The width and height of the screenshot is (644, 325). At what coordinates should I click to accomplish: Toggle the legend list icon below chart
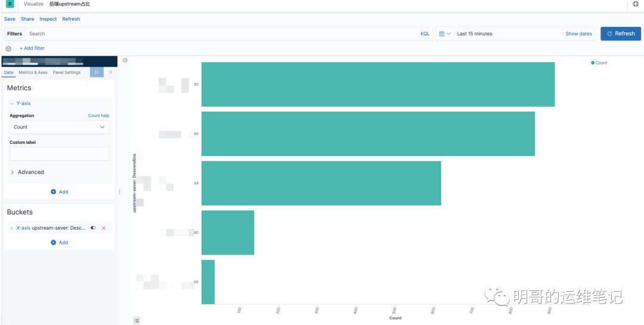137,320
